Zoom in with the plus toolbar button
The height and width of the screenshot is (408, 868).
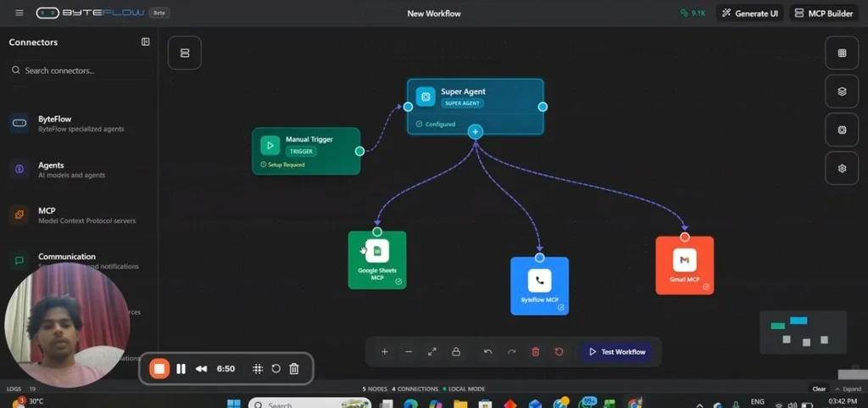(x=384, y=352)
